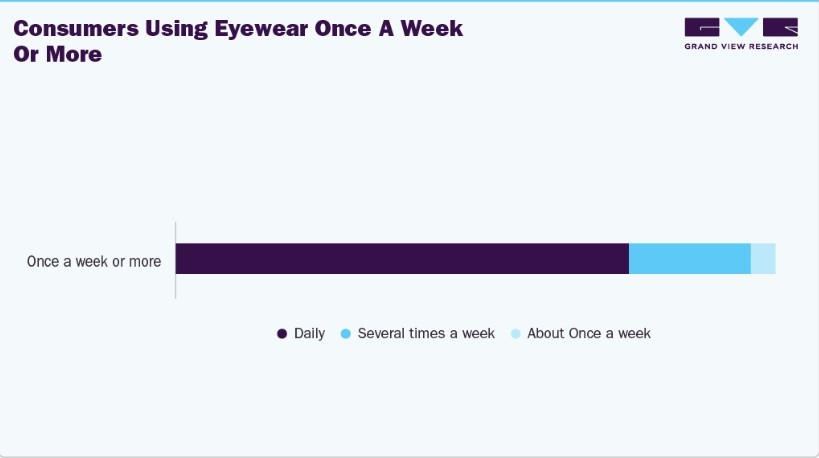Toggle the Daily series via legend label
The height and width of the screenshot is (458, 819).
point(309,334)
